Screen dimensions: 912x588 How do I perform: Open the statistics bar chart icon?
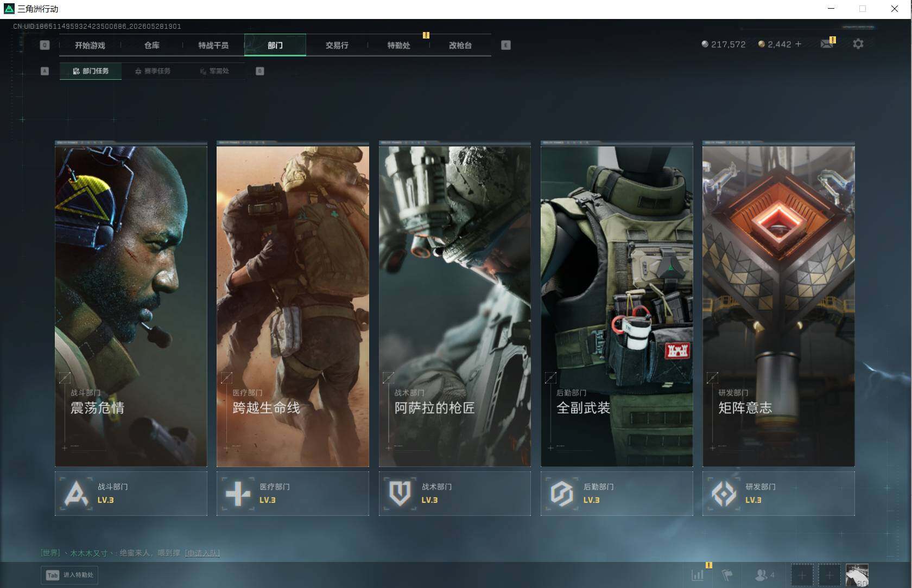point(698,575)
